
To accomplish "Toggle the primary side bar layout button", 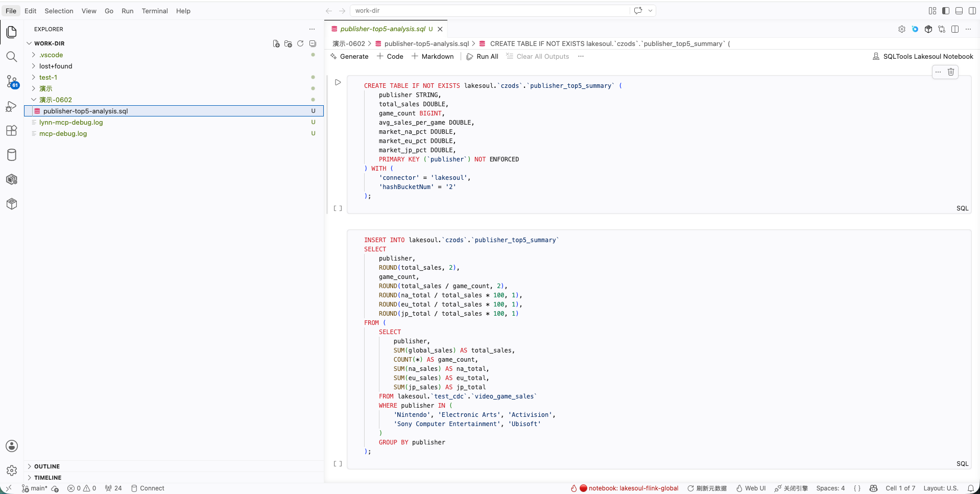I will coord(946,11).
